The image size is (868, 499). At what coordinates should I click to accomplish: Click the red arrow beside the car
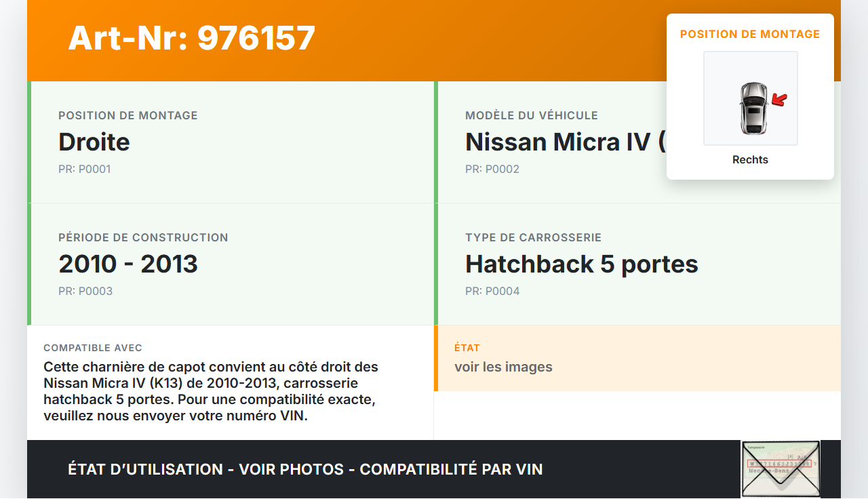[x=780, y=100]
